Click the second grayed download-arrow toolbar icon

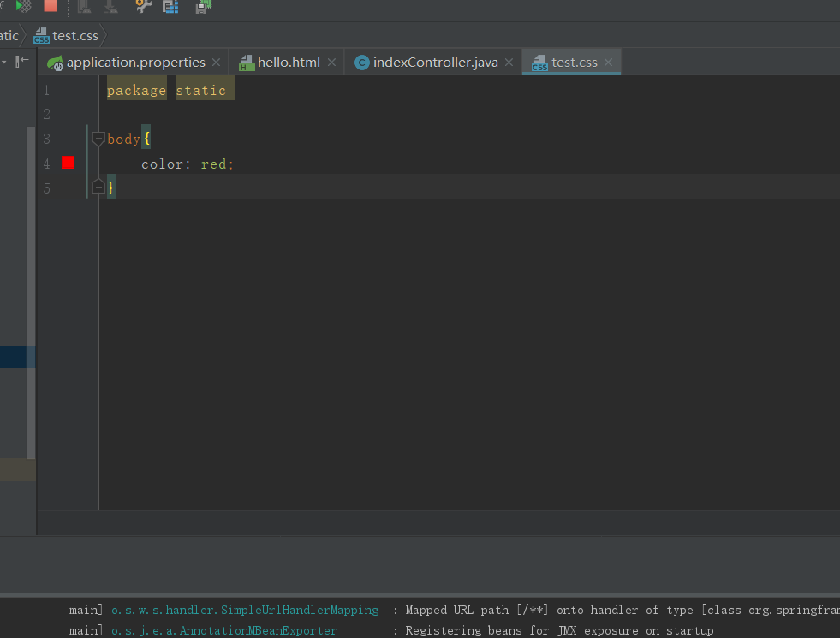[110, 7]
